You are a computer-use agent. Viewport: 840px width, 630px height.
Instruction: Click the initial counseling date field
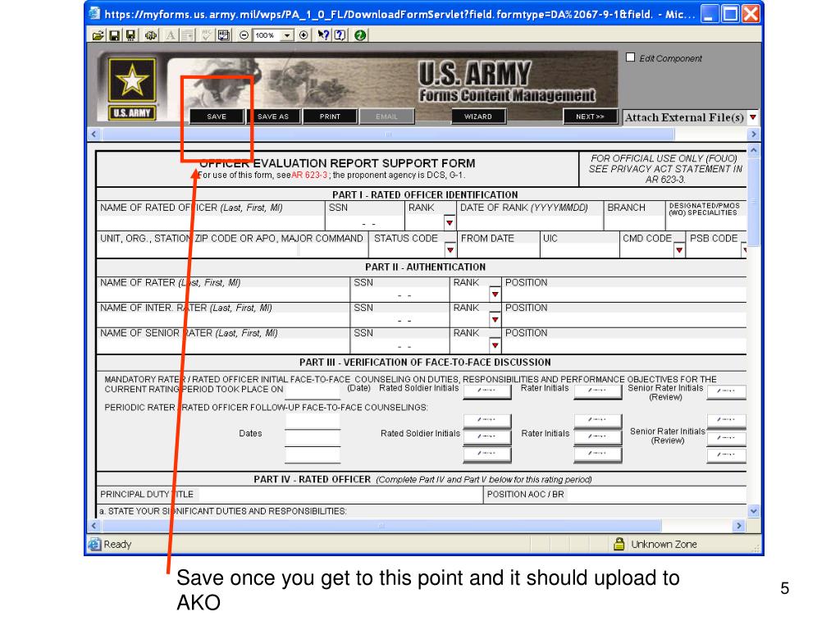click(313, 391)
